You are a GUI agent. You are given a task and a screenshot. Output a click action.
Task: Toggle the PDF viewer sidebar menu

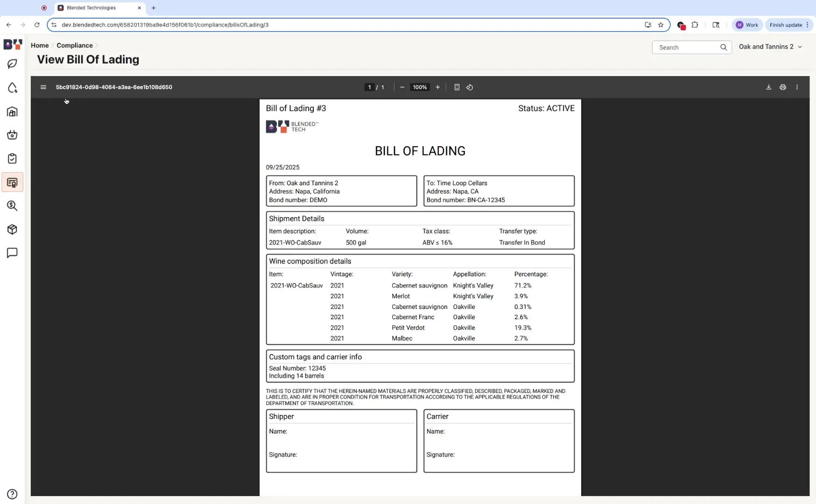click(43, 87)
